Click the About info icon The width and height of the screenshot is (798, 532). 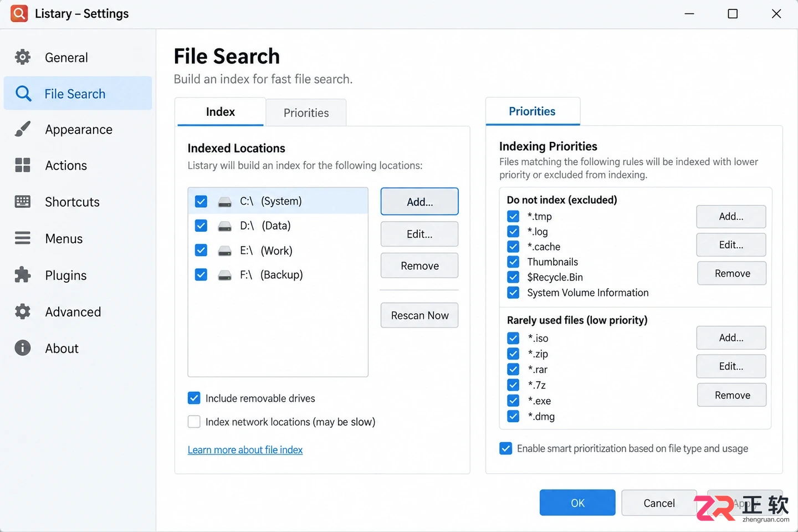pos(23,348)
